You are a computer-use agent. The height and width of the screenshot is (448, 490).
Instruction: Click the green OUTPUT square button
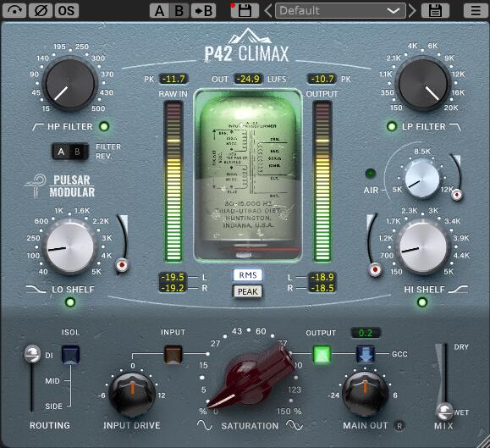322,355
